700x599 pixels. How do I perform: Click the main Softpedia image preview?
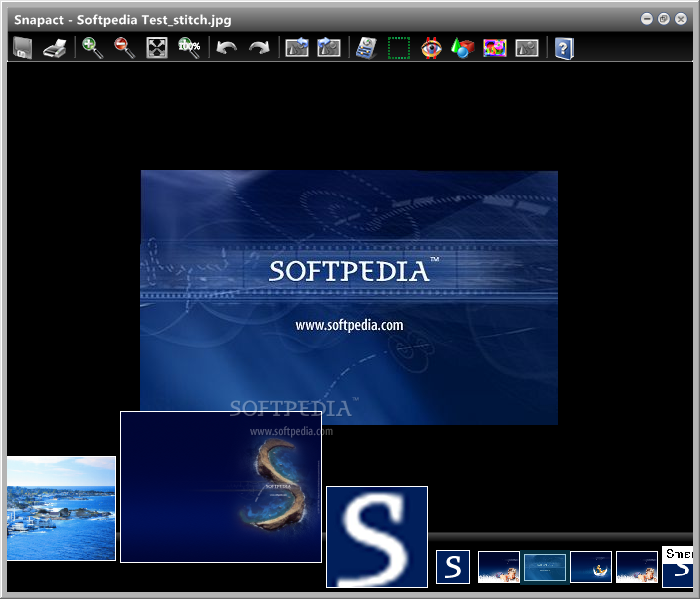(349, 297)
